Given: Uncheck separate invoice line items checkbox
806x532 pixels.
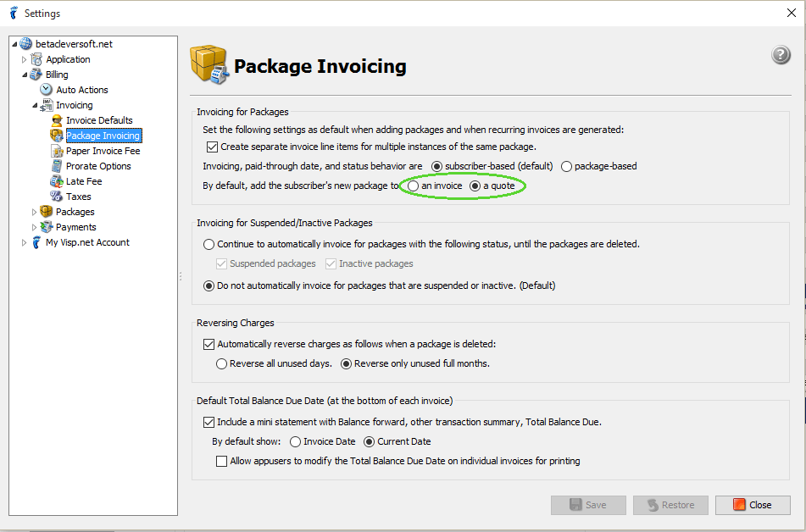Looking at the screenshot, I should (x=212, y=147).
